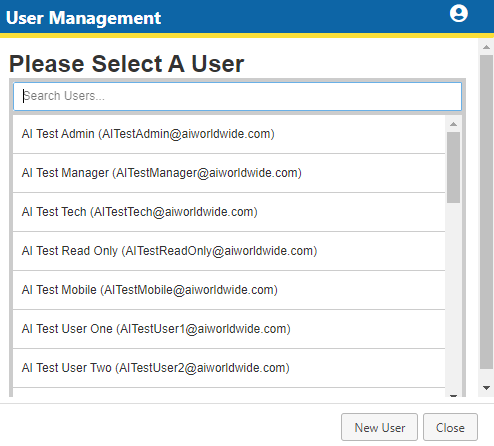Click the outer page scroll up arrow
The width and height of the screenshot is (494, 446).
[486, 47]
